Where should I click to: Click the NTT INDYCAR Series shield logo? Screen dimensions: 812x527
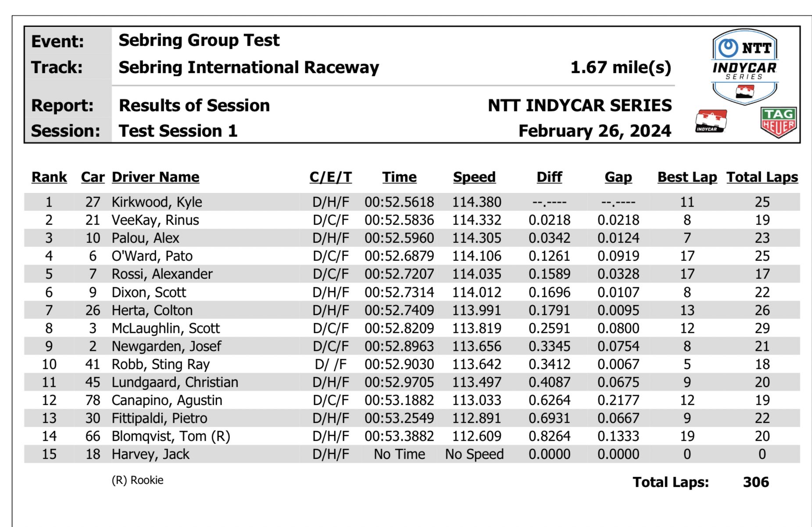point(744,66)
